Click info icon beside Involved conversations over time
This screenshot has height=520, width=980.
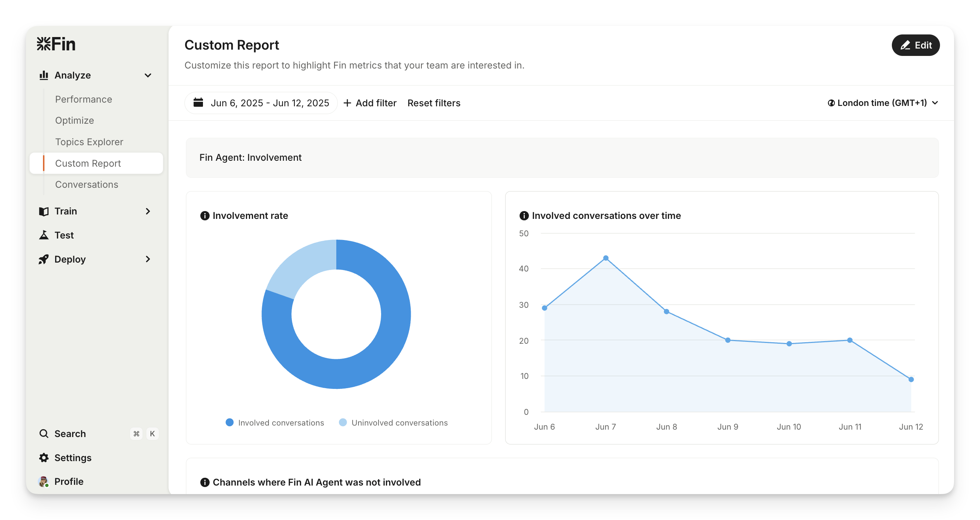[x=524, y=216]
